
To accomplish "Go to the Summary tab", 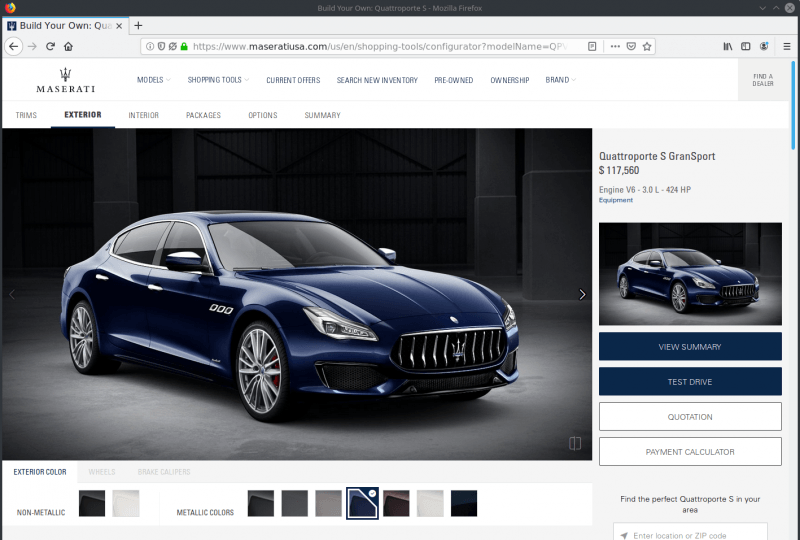I will 322,115.
